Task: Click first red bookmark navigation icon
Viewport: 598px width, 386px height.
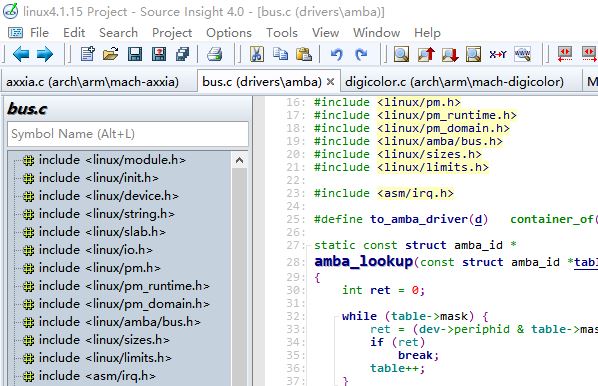Action: [x=565, y=54]
